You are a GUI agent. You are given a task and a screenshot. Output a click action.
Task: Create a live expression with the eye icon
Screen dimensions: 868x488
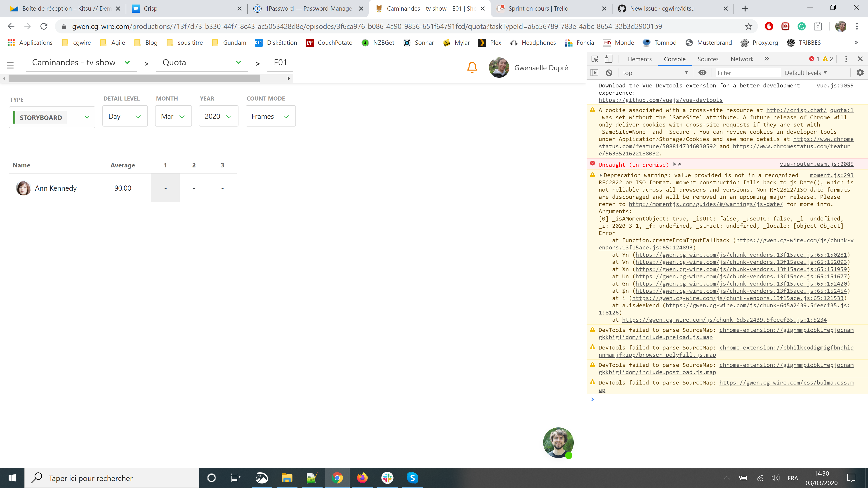click(x=702, y=72)
